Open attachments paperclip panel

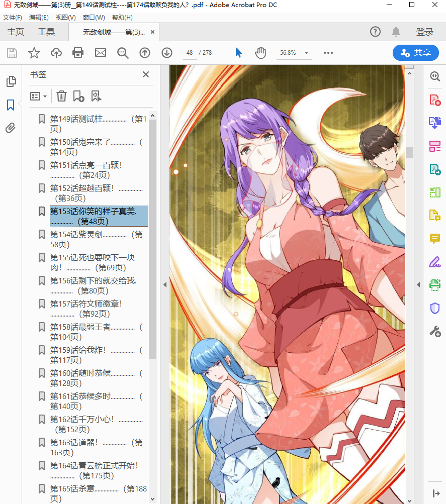[x=10, y=128]
